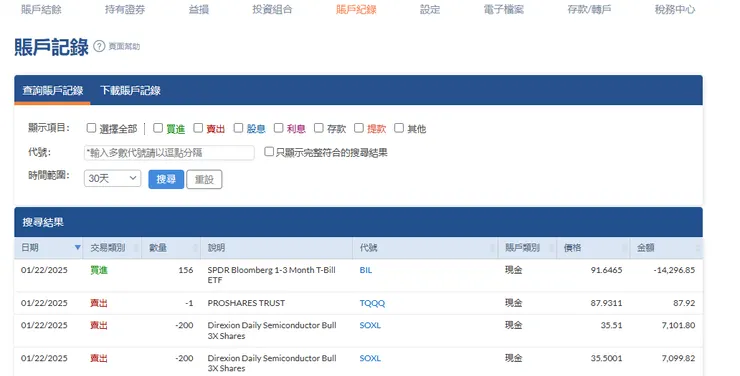The height and width of the screenshot is (376, 740).
Task: Click the quantity 156 cell
Action: click(x=186, y=270)
